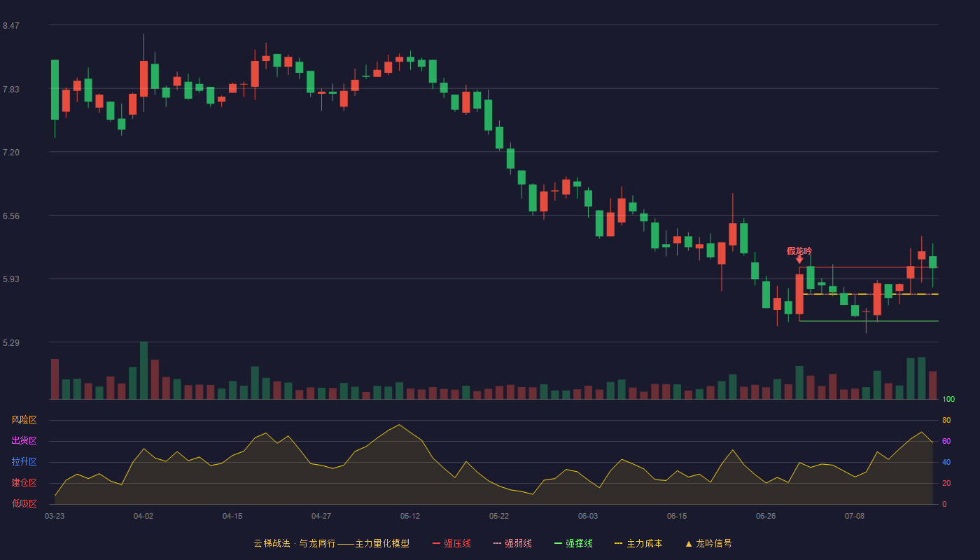Click the 100 value on the right axis
Screen dimensions: 980x560
(x=948, y=399)
